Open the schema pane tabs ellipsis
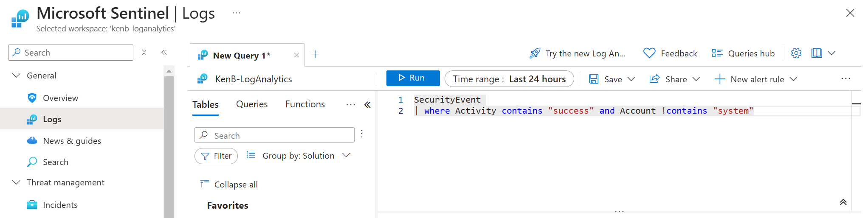868x218 pixels. [350, 105]
